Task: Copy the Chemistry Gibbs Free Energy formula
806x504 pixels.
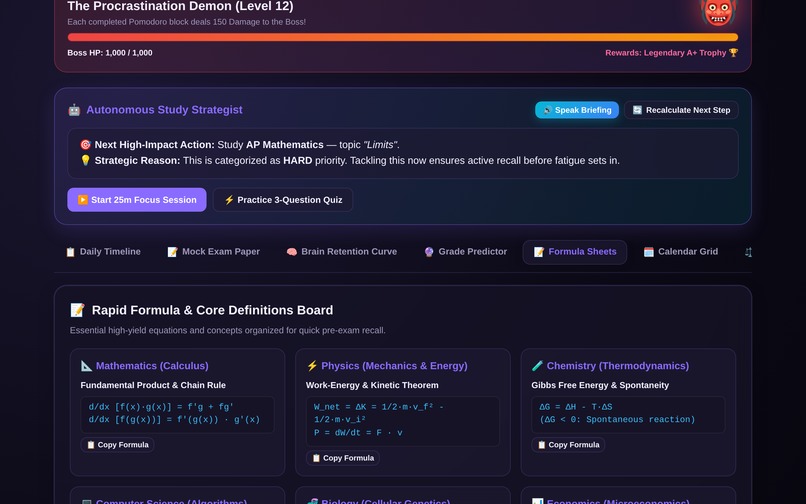Action: [568, 445]
